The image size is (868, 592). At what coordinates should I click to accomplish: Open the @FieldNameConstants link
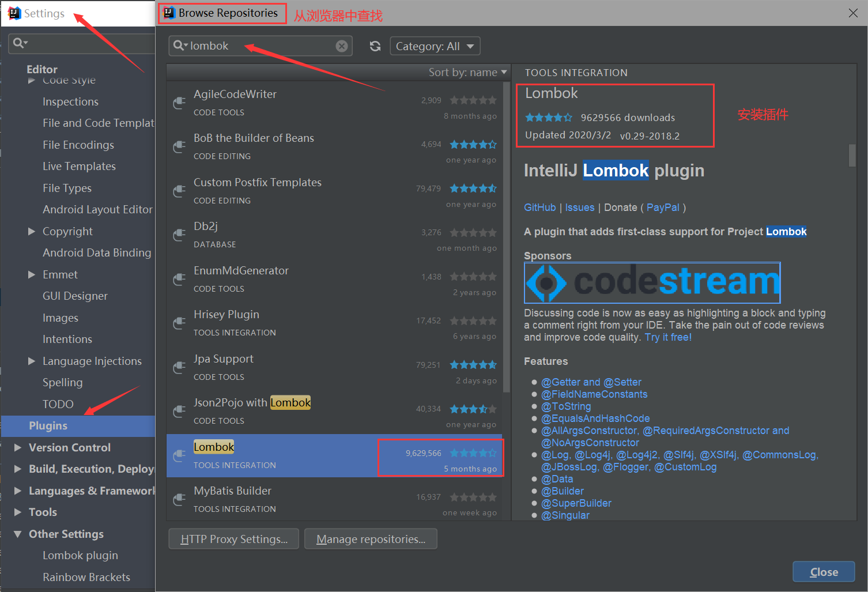[594, 394]
